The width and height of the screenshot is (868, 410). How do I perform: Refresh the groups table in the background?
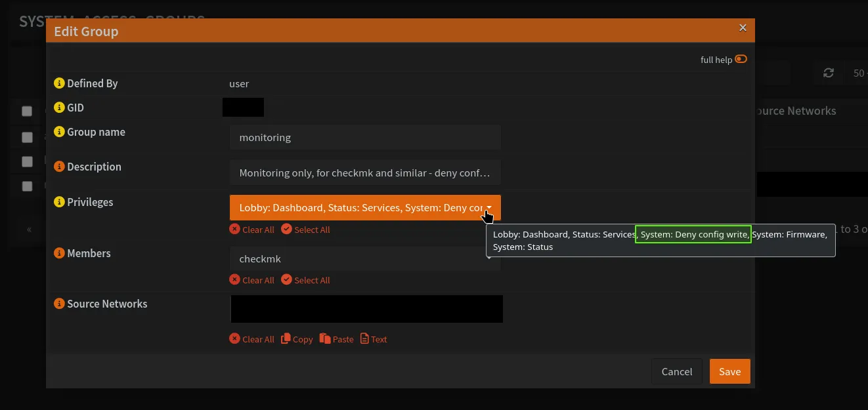829,73
